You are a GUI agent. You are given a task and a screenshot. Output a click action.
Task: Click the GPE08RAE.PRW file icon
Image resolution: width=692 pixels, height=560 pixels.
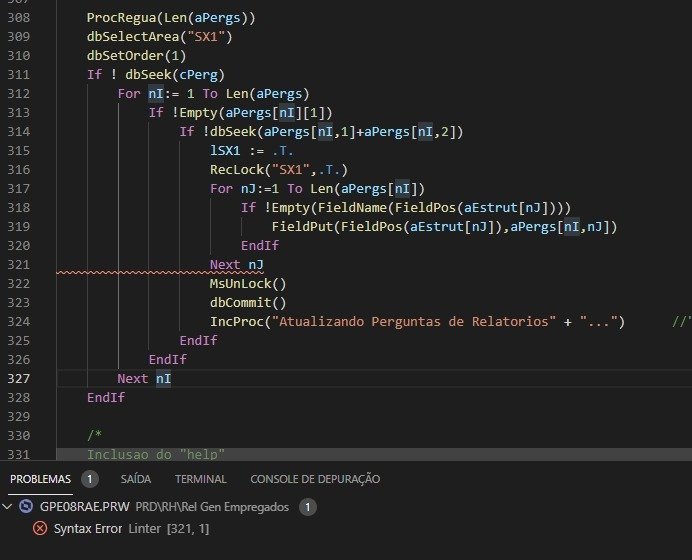(x=26, y=506)
